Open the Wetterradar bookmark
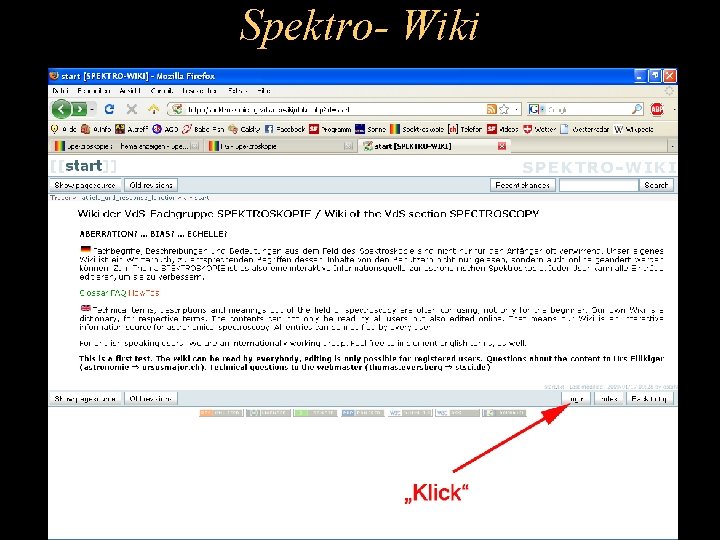Screen dimensions: 720x540 [585, 129]
